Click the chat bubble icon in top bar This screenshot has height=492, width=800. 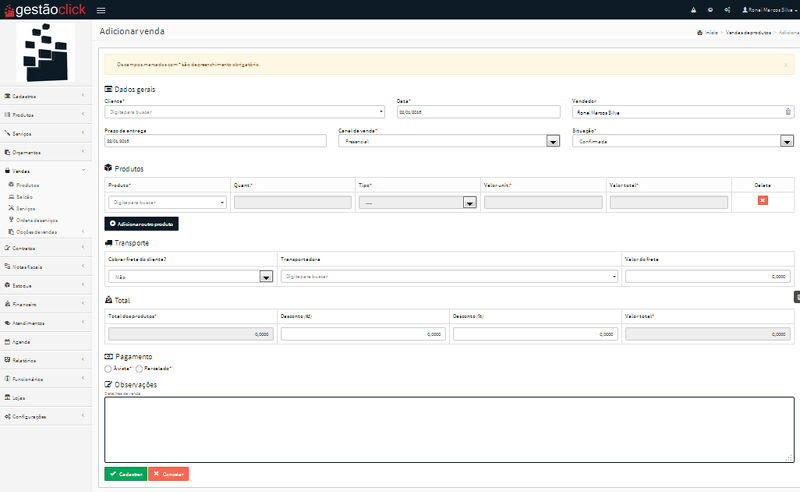click(710, 10)
